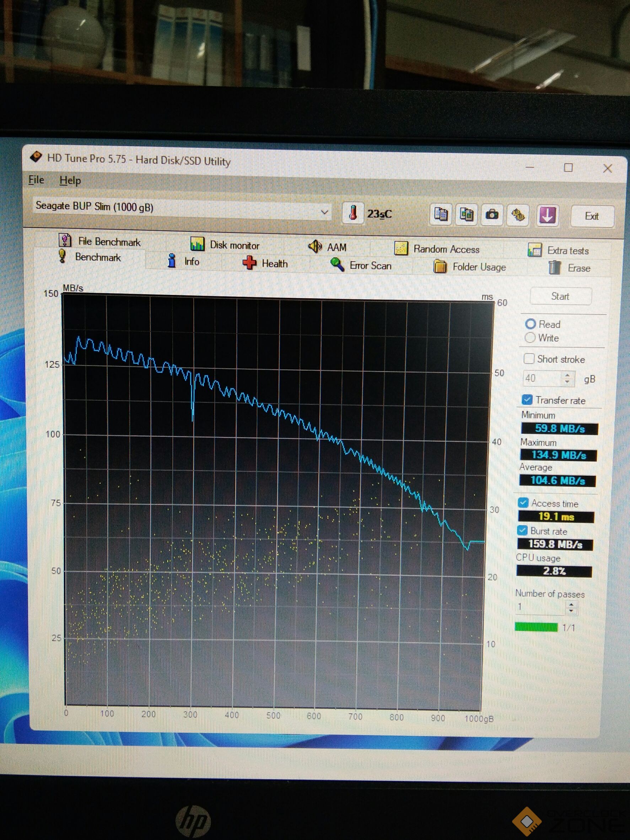
Task: Click the Exit button
Action: click(592, 216)
